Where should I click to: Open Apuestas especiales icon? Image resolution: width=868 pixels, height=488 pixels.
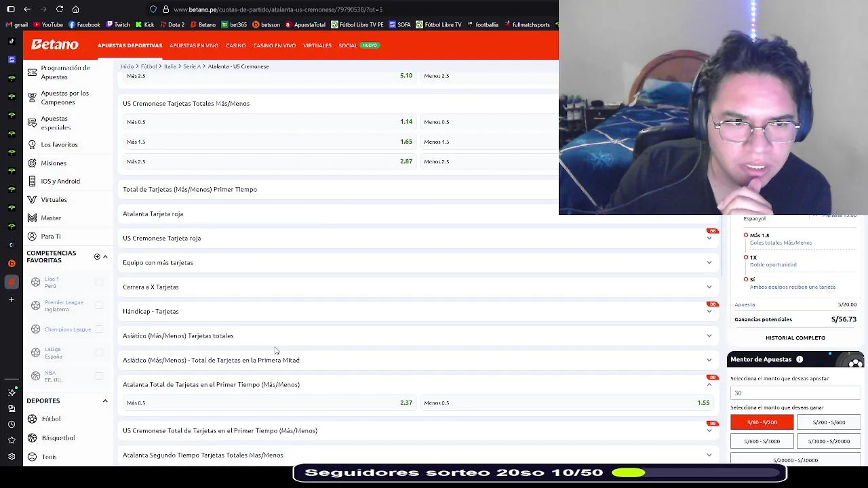pyautogui.click(x=32, y=123)
